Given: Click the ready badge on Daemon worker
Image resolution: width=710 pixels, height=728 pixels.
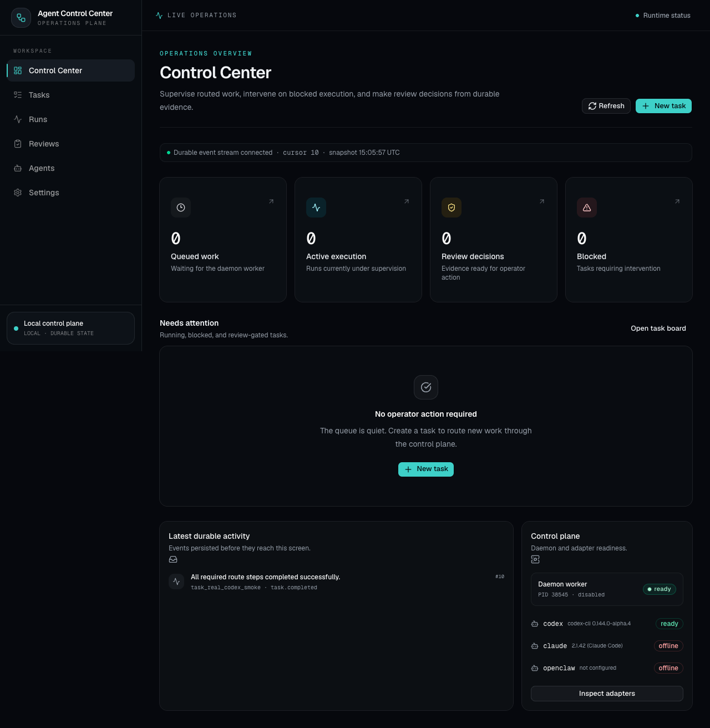Looking at the screenshot, I should (660, 589).
